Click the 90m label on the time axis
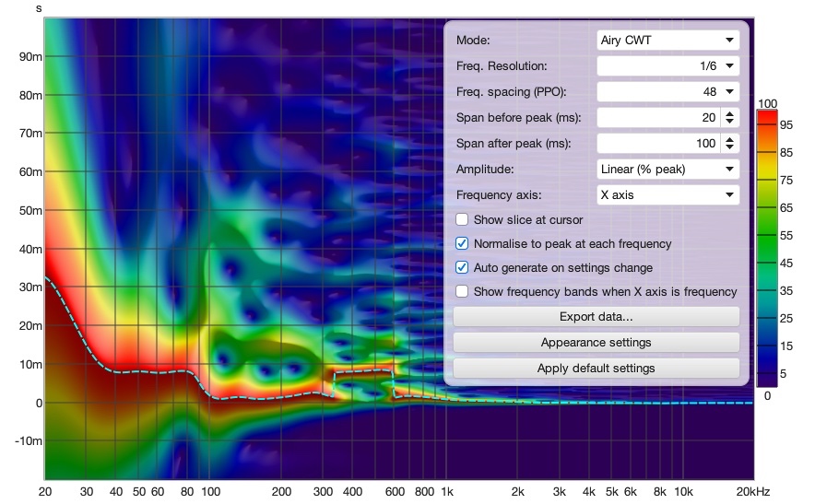Viewport: 815px width, 504px height. (x=30, y=56)
